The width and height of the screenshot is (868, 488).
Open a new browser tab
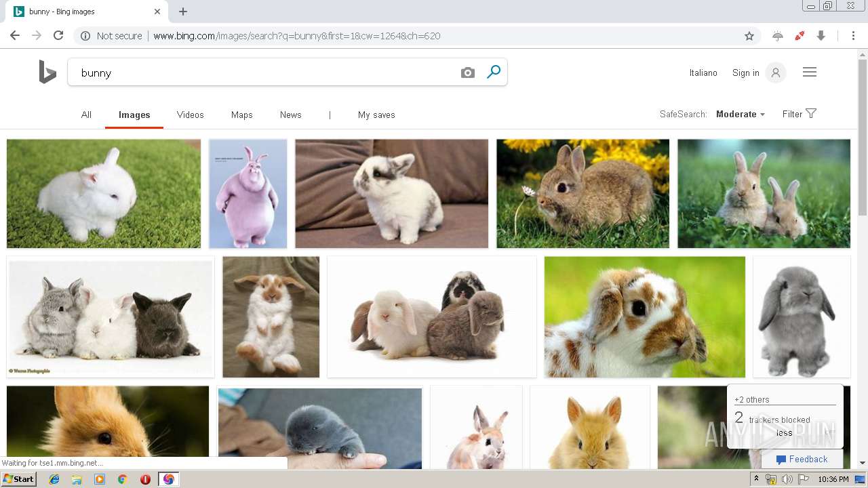pos(183,12)
